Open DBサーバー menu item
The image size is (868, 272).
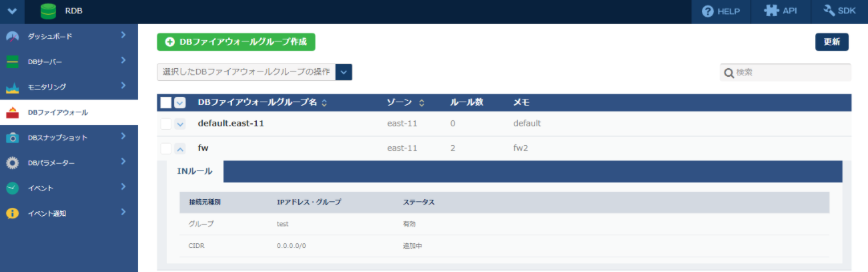(69, 61)
